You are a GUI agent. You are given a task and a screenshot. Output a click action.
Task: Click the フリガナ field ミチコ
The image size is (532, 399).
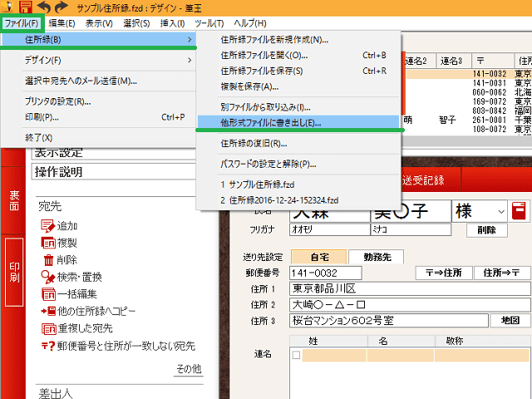click(x=411, y=229)
